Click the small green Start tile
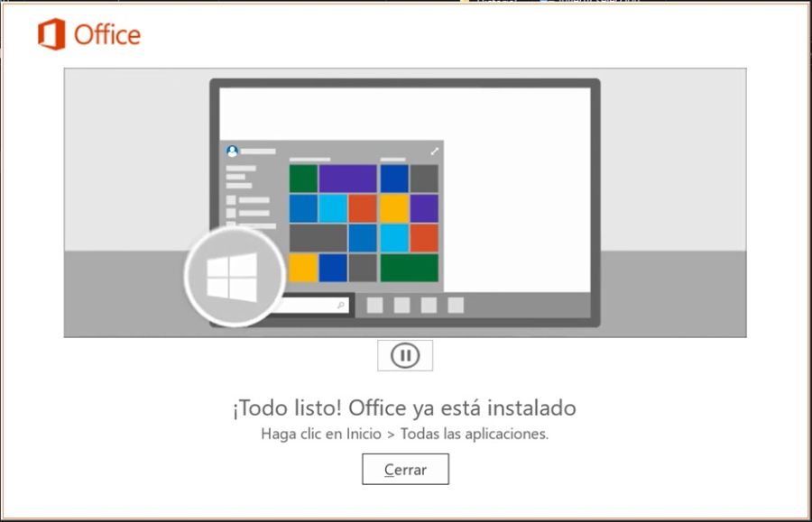Viewport: 812px width, 522px height. tap(303, 179)
